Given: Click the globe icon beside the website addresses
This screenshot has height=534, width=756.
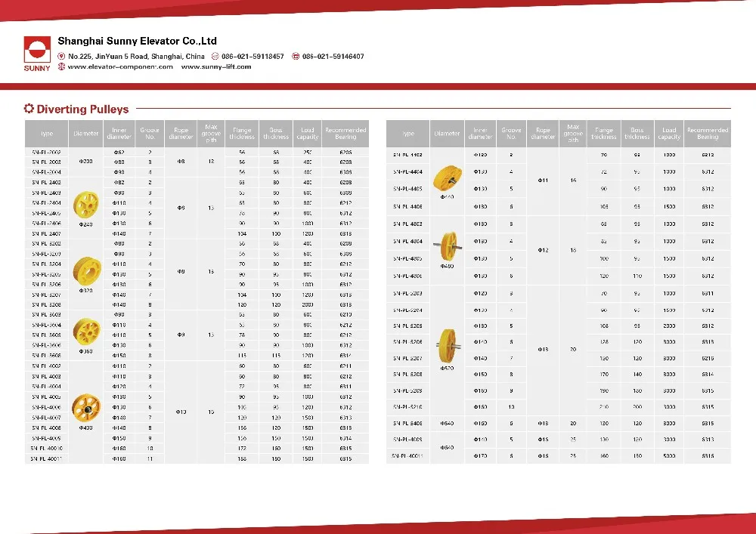Looking at the screenshot, I should (x=62, y=66).
